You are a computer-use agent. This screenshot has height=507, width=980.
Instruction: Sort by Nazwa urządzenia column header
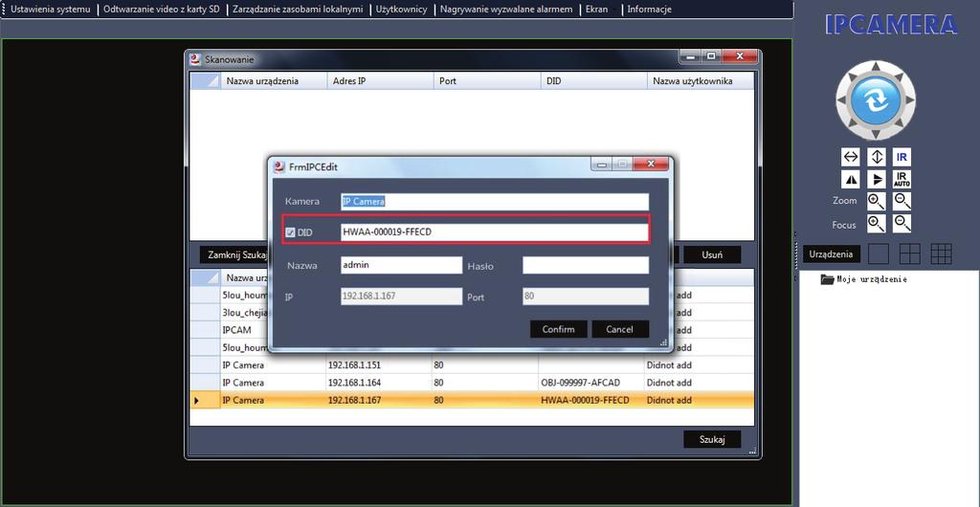tap(273, 80)
